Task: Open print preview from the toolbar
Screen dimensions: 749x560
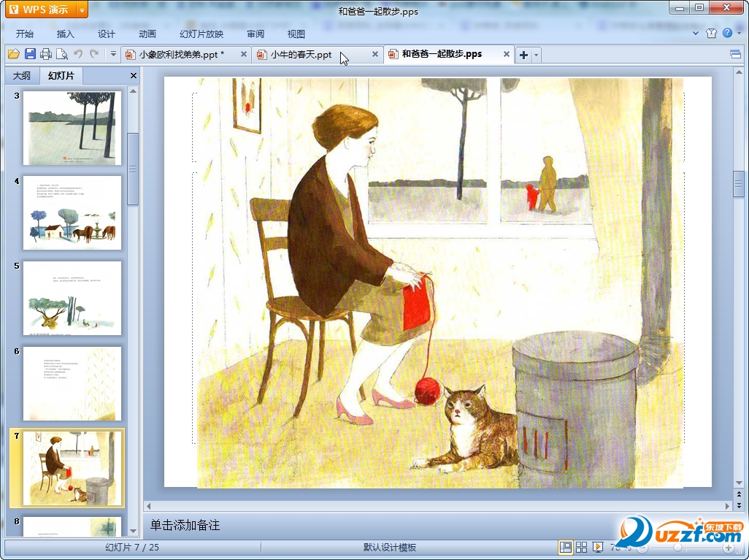Action: coord(61,54)
